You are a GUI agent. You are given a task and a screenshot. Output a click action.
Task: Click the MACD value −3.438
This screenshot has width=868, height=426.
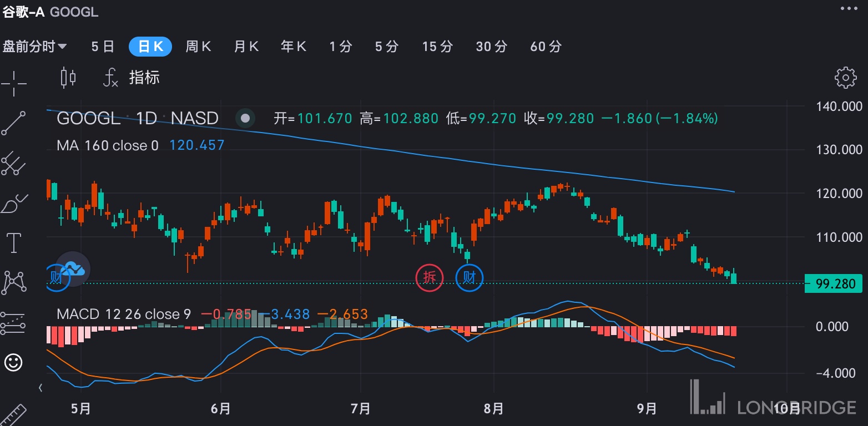tap(285, 315)
